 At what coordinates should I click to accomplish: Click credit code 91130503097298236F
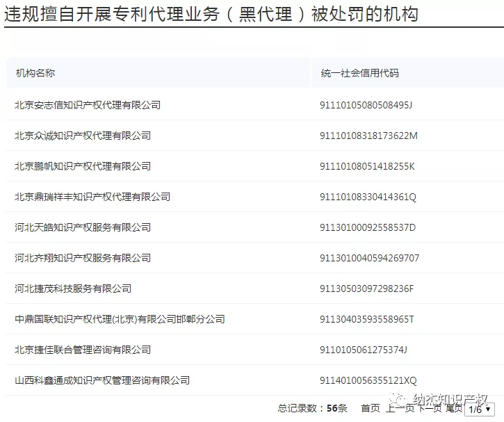click(366, 289)
